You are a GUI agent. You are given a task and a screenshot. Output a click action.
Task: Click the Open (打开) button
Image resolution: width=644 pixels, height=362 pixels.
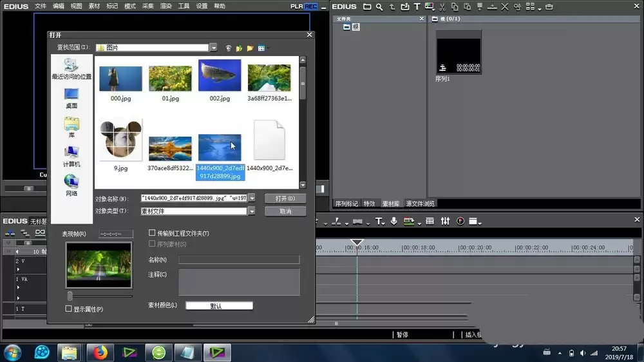coord(285,198)
